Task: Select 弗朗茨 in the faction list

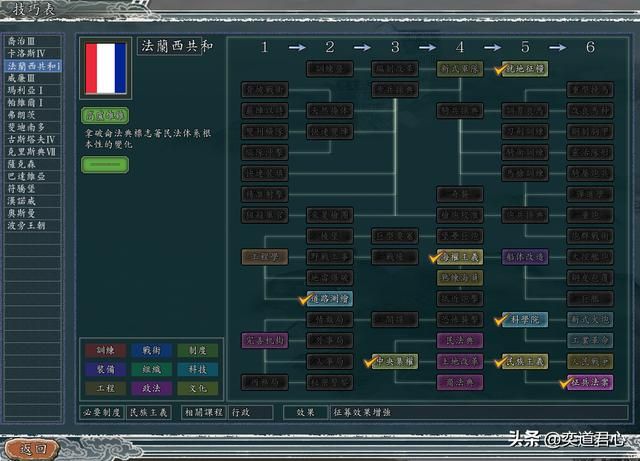Action: tap(33, 115)
